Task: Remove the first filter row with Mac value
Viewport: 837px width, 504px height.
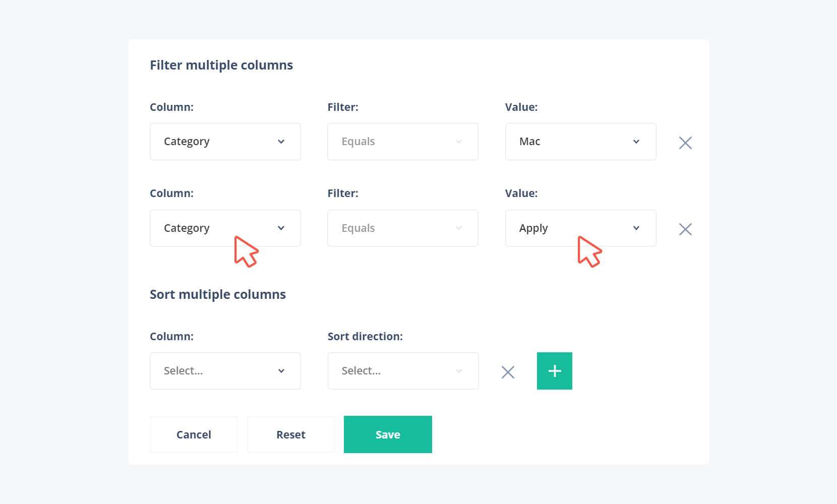Action: (x=685, y=143)
